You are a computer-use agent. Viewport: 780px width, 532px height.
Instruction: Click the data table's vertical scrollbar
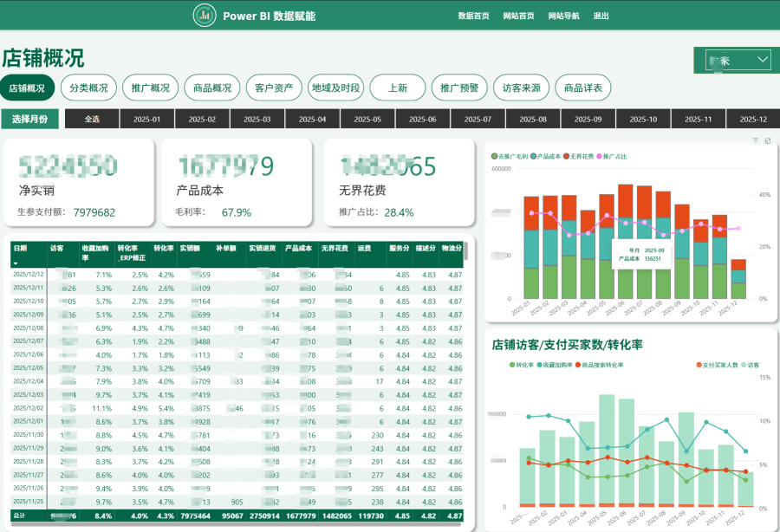click(x=466, y=251)
